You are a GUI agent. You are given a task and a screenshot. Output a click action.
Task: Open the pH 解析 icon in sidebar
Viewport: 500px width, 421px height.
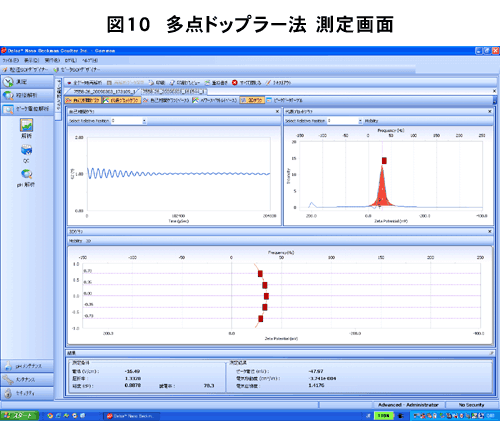[x=26, y=174]
